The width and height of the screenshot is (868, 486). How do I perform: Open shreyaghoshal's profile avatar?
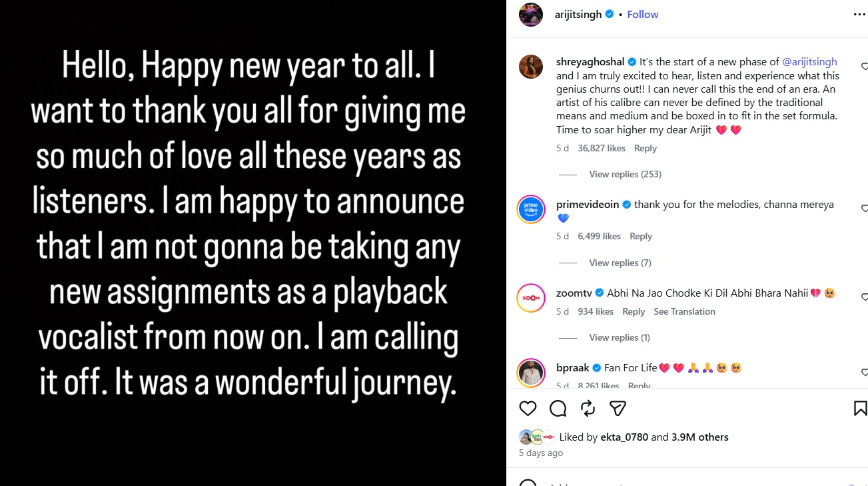[x=531, y=67]
